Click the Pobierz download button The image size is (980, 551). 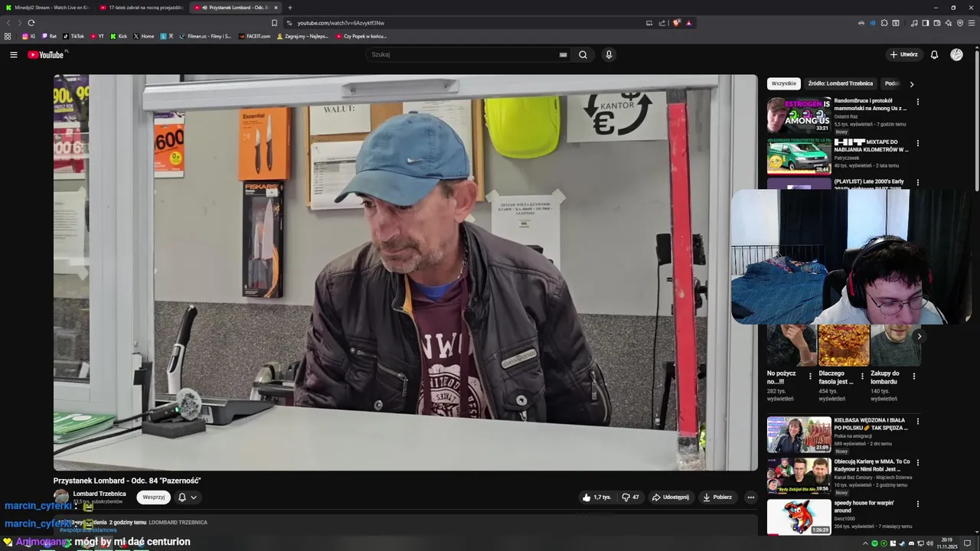pos(717,497)
